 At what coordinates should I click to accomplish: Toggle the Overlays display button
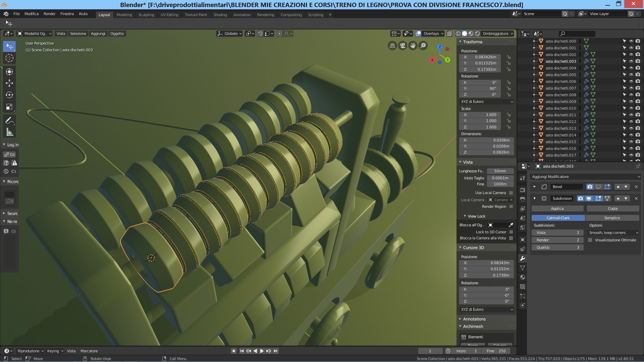pos(418,34)
